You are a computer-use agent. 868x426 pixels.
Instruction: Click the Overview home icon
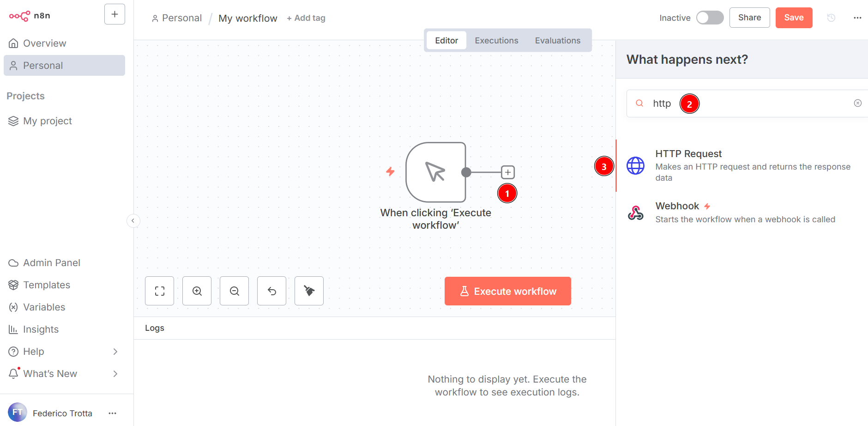click(13, 43)
